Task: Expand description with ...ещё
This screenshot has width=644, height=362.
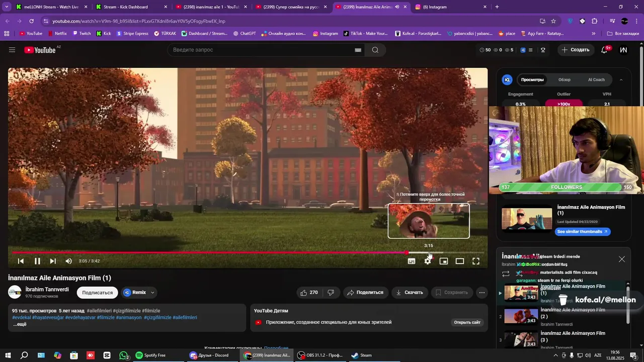Action: [20, 324]
